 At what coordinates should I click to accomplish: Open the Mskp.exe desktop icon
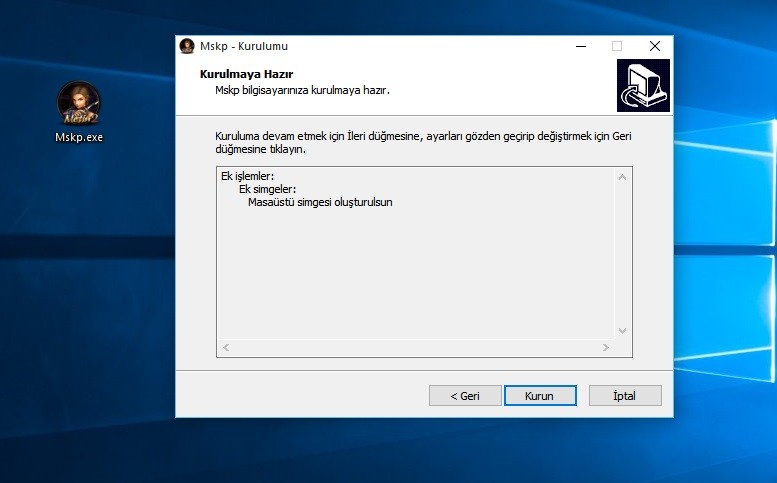coord(79,112)
